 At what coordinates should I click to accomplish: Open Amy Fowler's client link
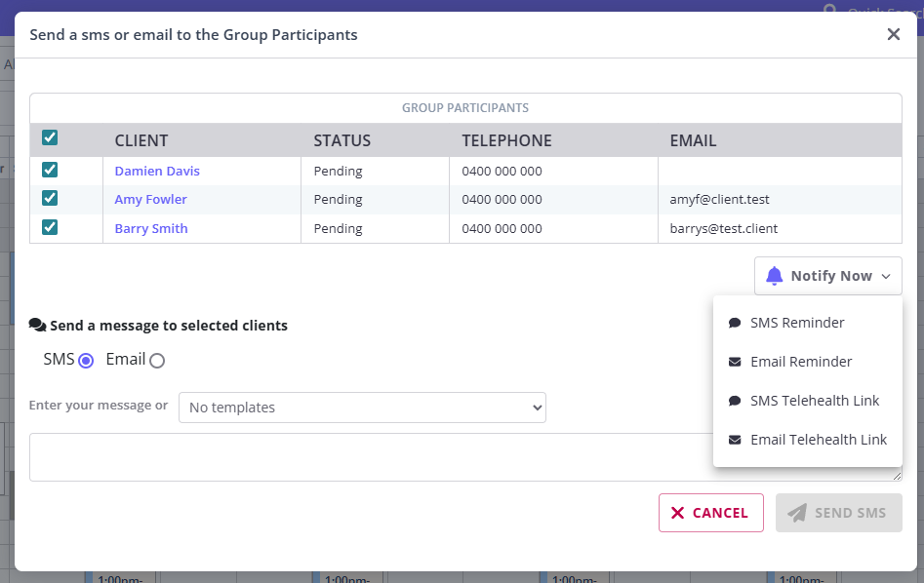click(150, 199)
